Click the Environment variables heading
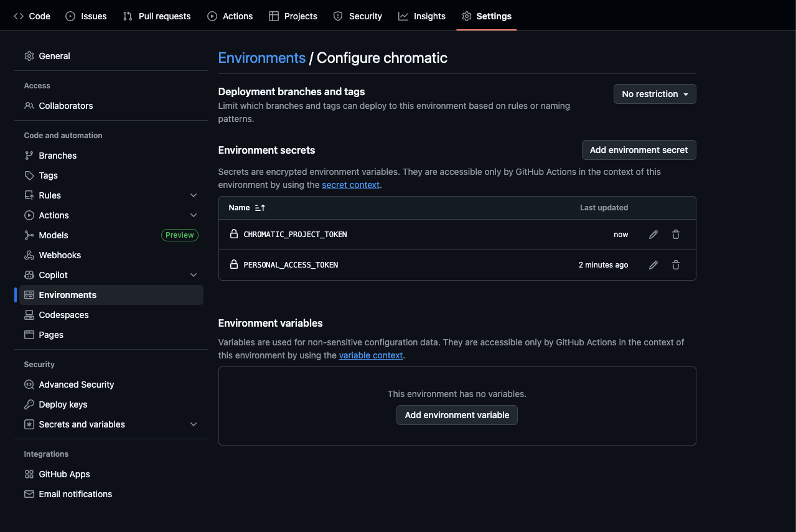This screenshot has width=796, height=532. tap(271, 323)
